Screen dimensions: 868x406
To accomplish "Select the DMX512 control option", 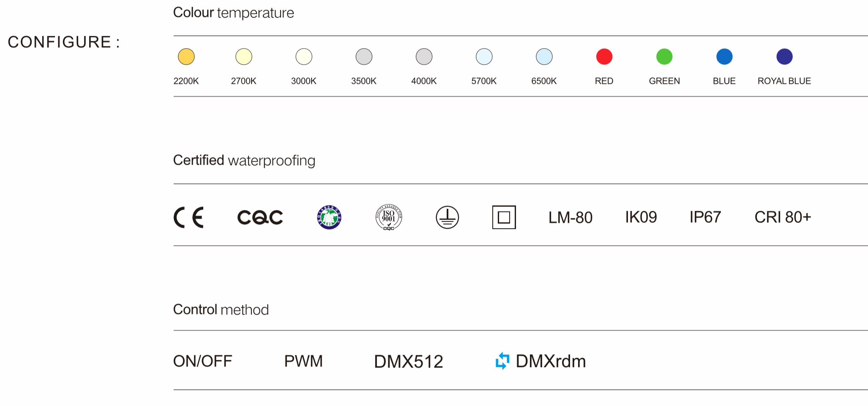I will click(x=409, y=362).
